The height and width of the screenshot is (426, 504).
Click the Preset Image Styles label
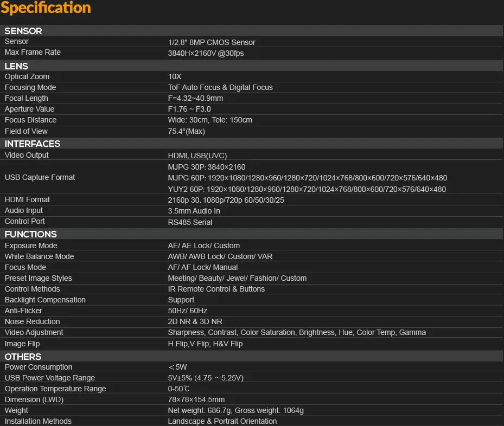pyautogui.click(x=38, y=278)
